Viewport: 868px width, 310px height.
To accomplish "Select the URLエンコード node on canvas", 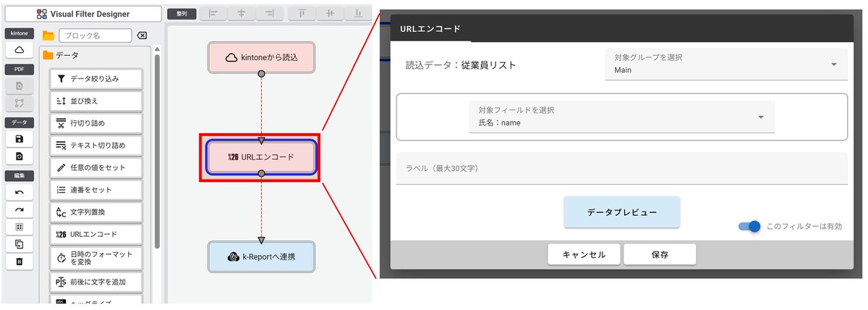I will coord(261,156).
